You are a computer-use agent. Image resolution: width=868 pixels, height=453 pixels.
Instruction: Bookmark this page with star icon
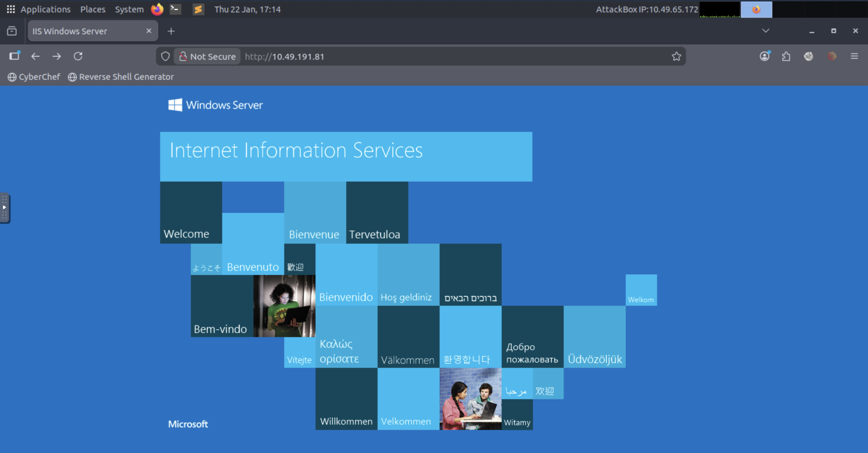[x=676, y=56]
